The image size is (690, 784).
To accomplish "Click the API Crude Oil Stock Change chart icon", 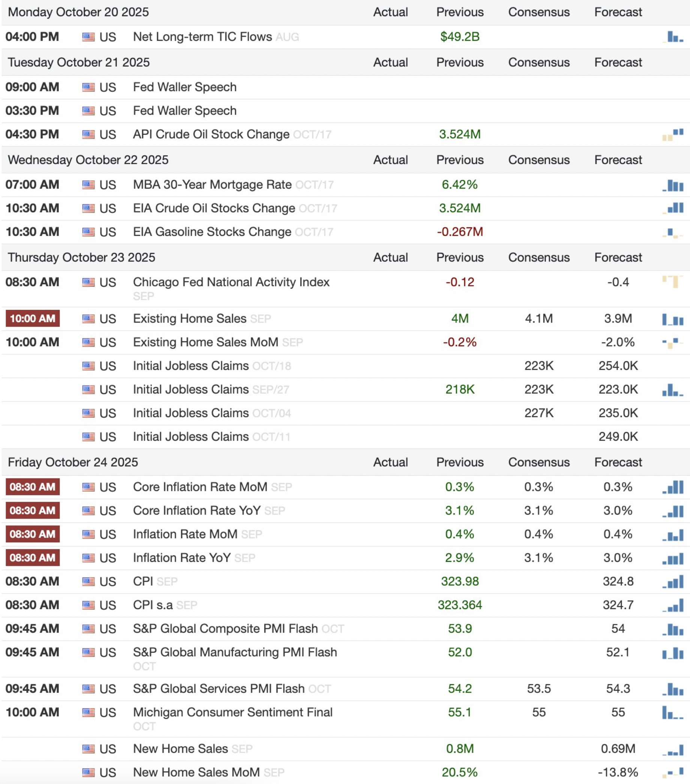I will [672, 135].
